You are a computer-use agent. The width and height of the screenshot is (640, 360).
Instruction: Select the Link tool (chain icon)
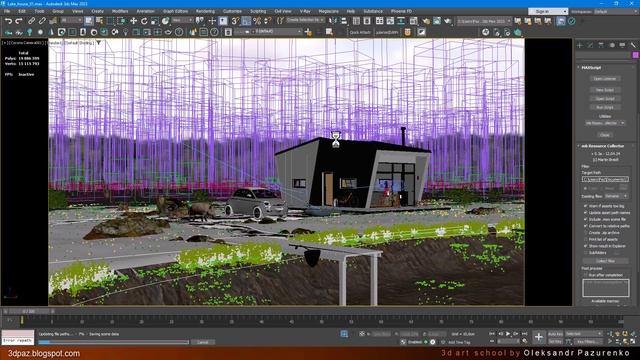click(31, 21)
